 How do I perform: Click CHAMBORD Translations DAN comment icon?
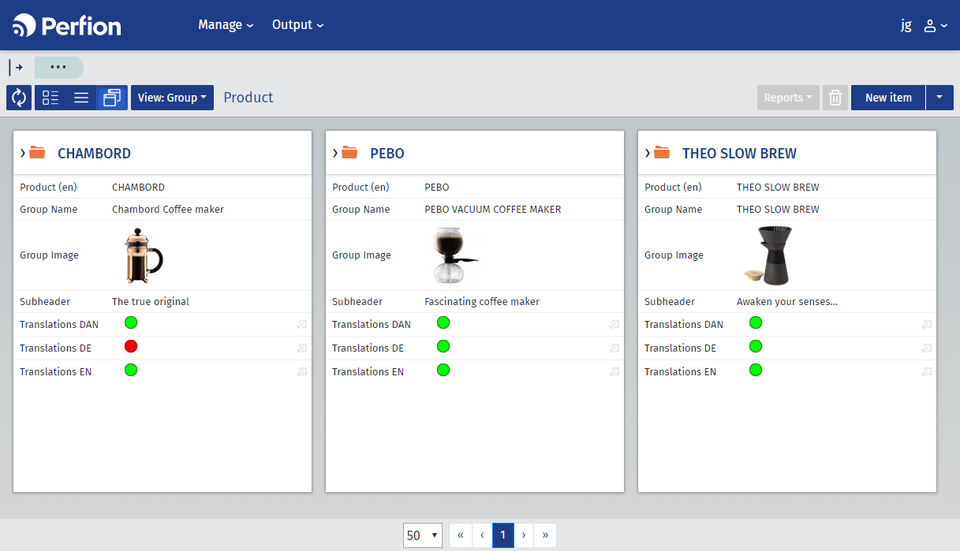coord(302,324)
